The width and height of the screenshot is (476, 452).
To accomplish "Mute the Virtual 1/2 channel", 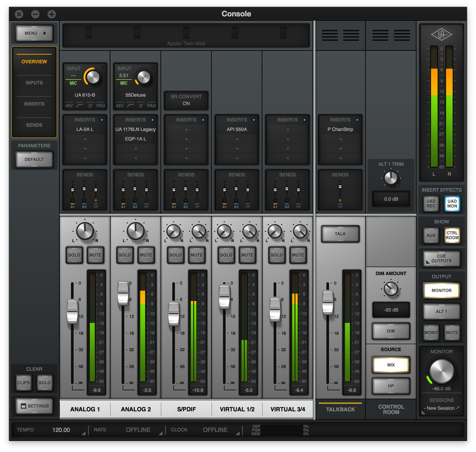I will coord(247,255).
